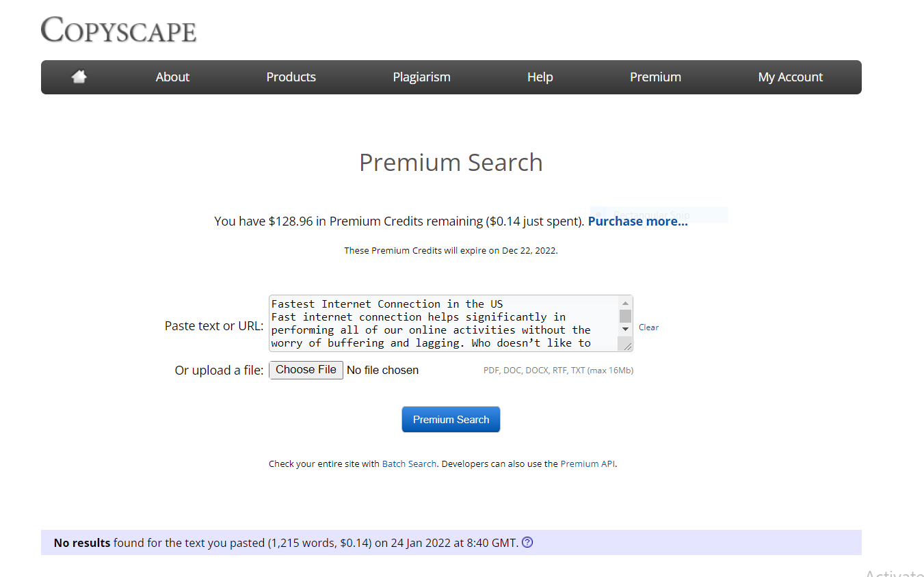Click the textarea scrollbar thumb

coord(625,316)
